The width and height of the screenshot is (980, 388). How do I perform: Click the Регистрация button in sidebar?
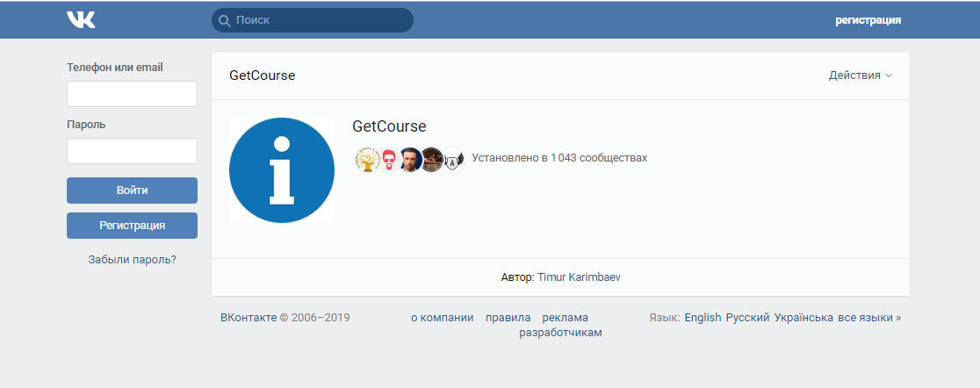(132, 226)
